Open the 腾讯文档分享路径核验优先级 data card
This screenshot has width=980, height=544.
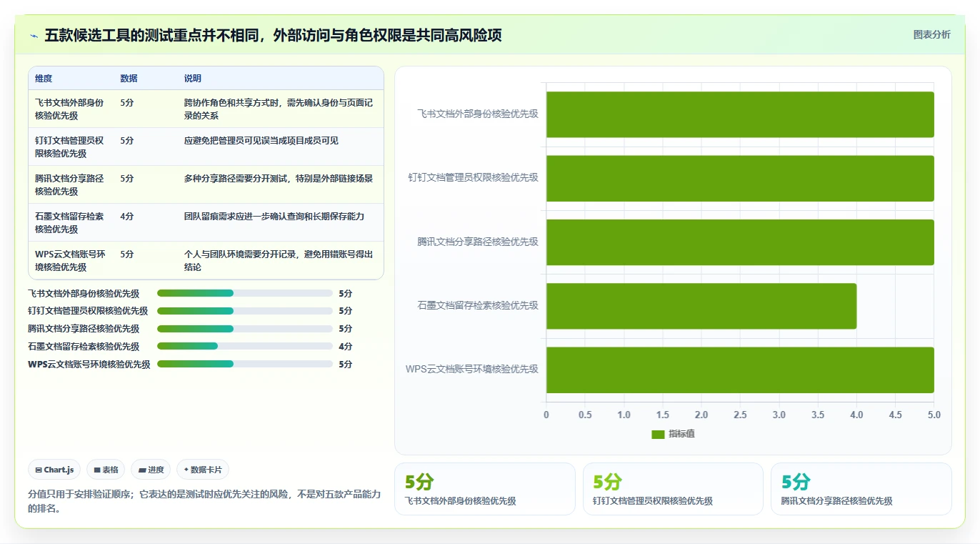[x=861, y=489]
